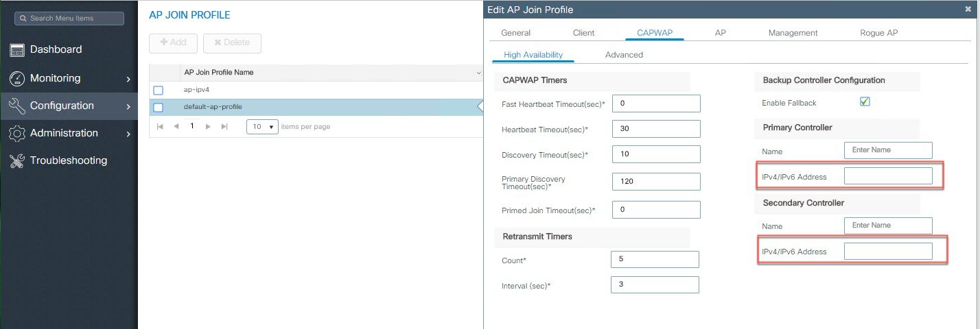The width and height of the screenshot is (980, 329).
Task: Select the Advanced sub-tab
Action: click(x=624, y=55)
